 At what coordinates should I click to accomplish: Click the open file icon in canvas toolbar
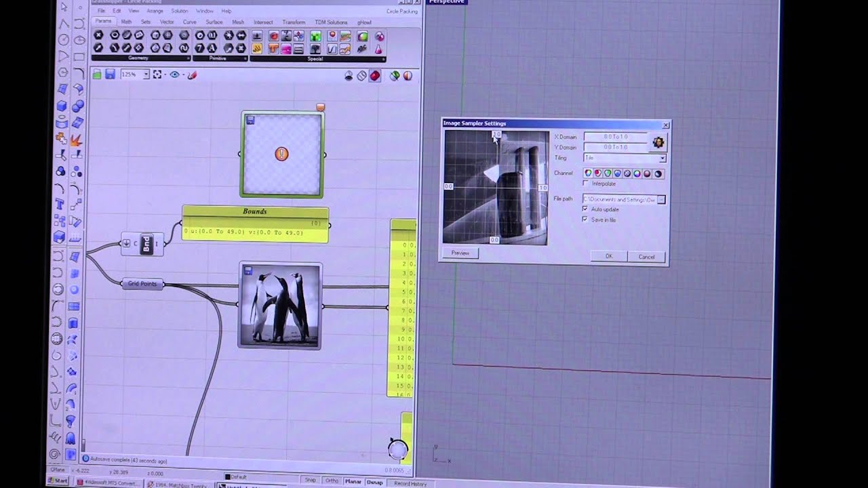(x=97, y=75)
